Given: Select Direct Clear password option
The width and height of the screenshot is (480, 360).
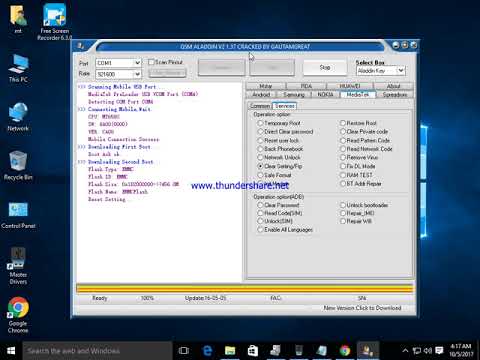Looking at the screenshot, I should [260, 132].
